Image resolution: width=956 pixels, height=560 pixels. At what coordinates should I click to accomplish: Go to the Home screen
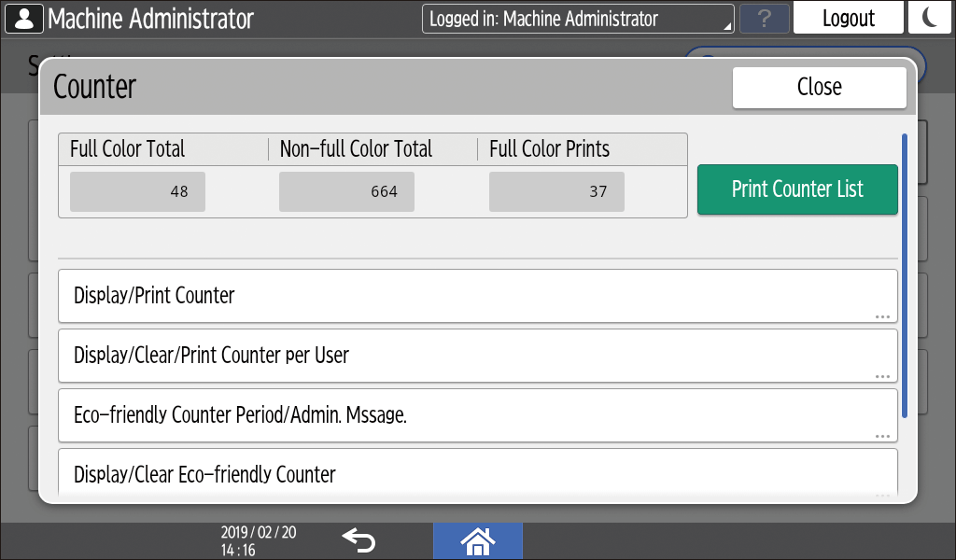(477, 539)
